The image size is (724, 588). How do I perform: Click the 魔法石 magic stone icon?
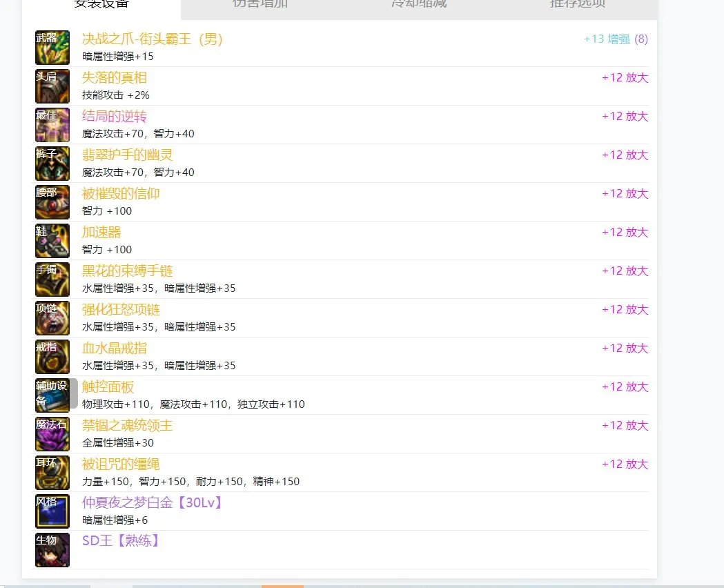(52, 433)
